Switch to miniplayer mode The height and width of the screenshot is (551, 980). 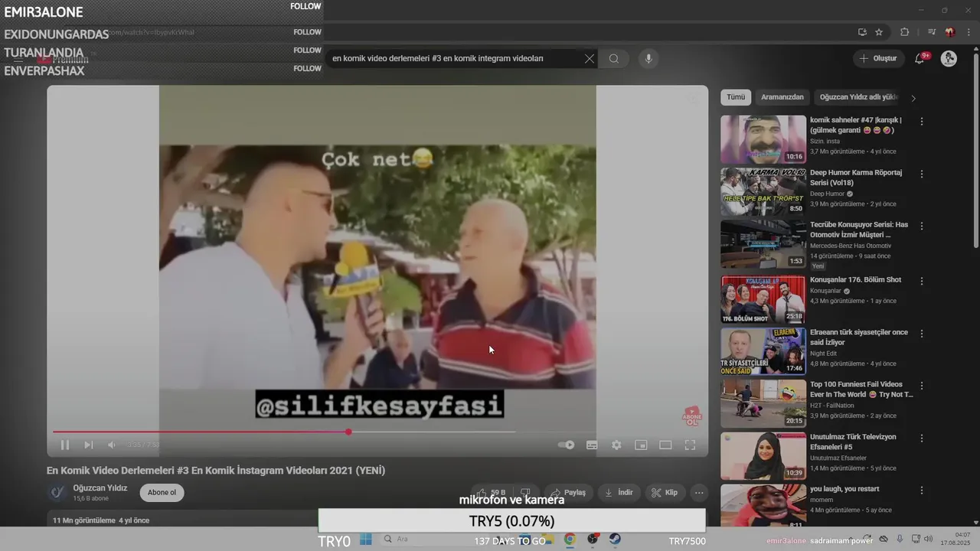pyautogui.click(x=641, y=445)
